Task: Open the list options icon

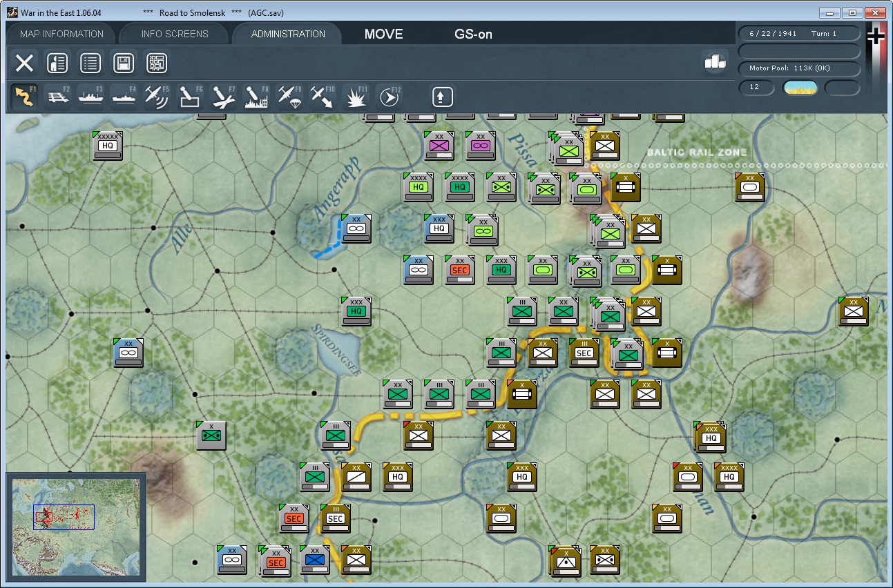Action: coord(90,63)
